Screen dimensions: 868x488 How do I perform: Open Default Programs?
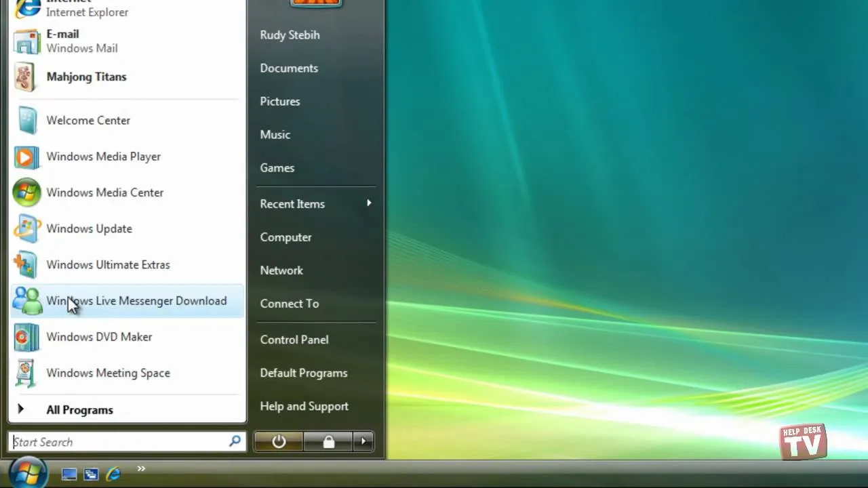(x=304, y=373)
